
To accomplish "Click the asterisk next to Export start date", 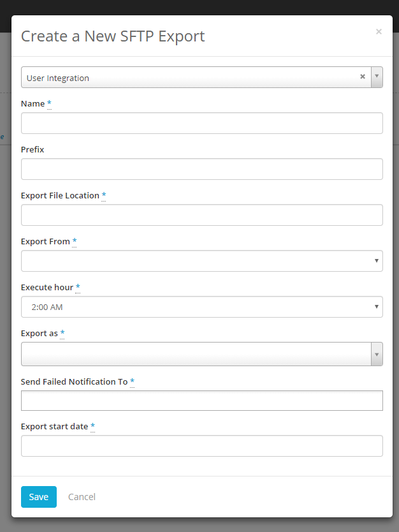I will tap(92, 426).
